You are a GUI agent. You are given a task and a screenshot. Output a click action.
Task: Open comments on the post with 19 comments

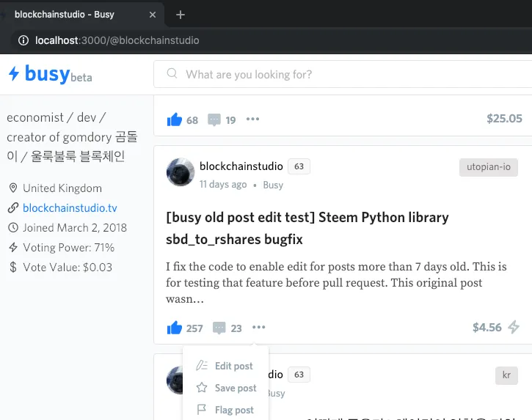click(x=214, y=120)
